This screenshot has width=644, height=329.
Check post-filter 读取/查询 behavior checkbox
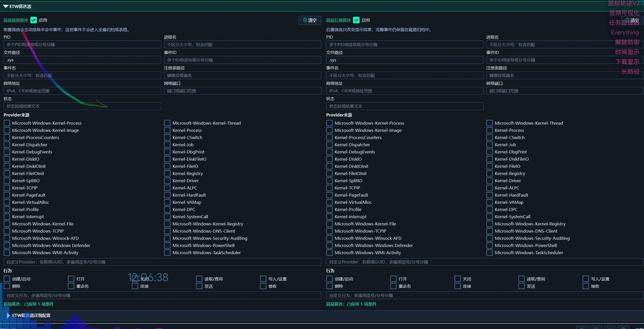coord(522,279)
